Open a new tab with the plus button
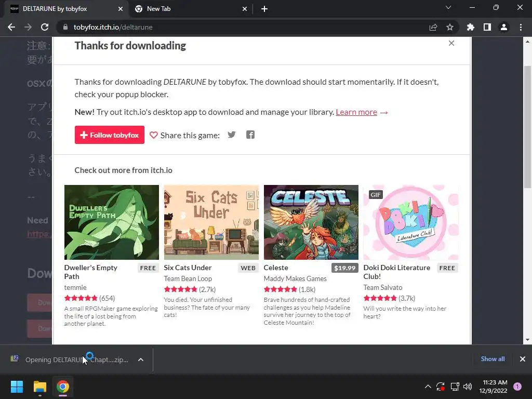The height and width of the screenshot is (399, 532). tap(264, 9)
